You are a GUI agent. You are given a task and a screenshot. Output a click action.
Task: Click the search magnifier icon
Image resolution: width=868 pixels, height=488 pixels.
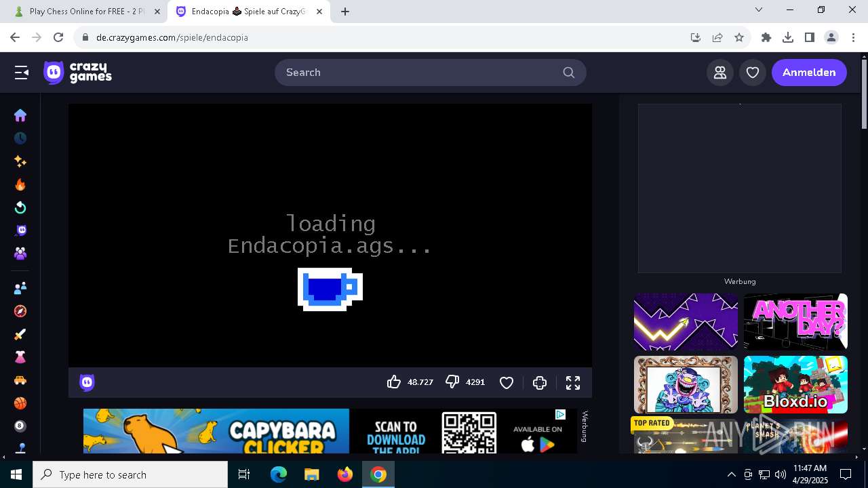(569, 73)
